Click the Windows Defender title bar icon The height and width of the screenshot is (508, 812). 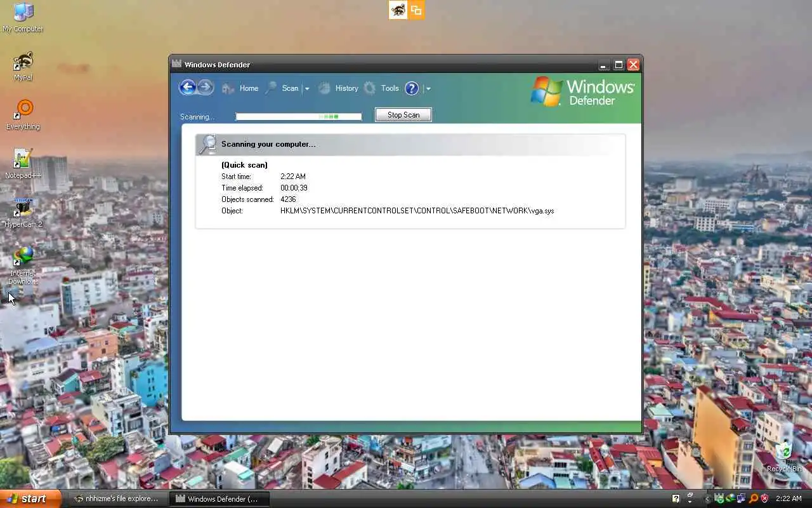176,64
